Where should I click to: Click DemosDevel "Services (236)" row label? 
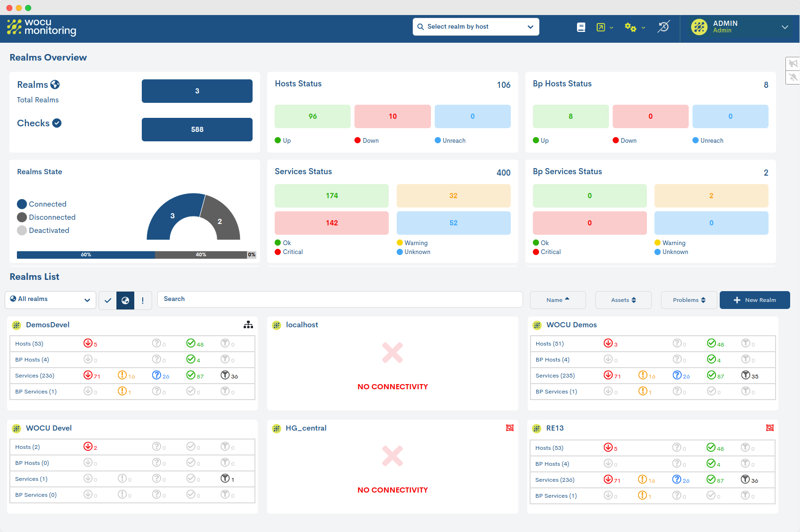click(35, 376)
